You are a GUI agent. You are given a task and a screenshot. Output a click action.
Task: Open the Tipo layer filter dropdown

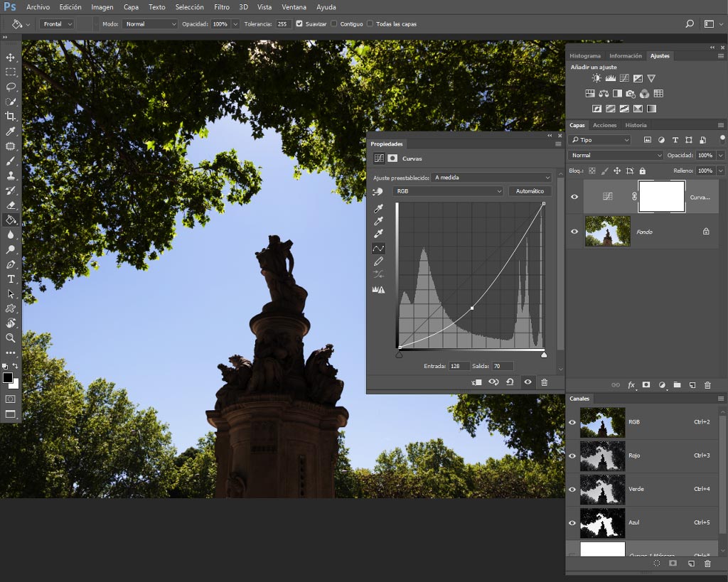pyautogui.click(x=600, y=140)
